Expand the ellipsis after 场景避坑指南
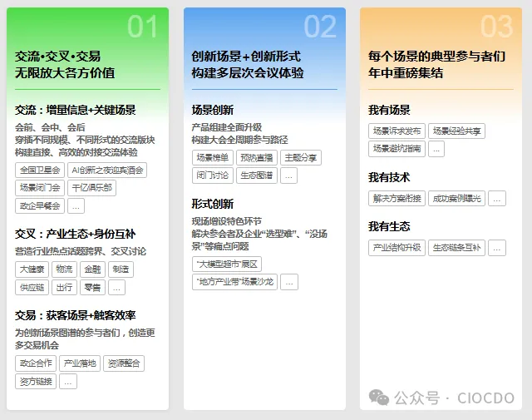 pyautogui.click(x=436, y=149)
